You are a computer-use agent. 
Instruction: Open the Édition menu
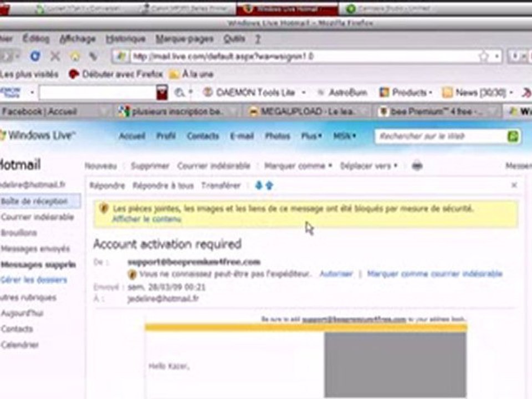pyautogui.click(x=36, y=39)
